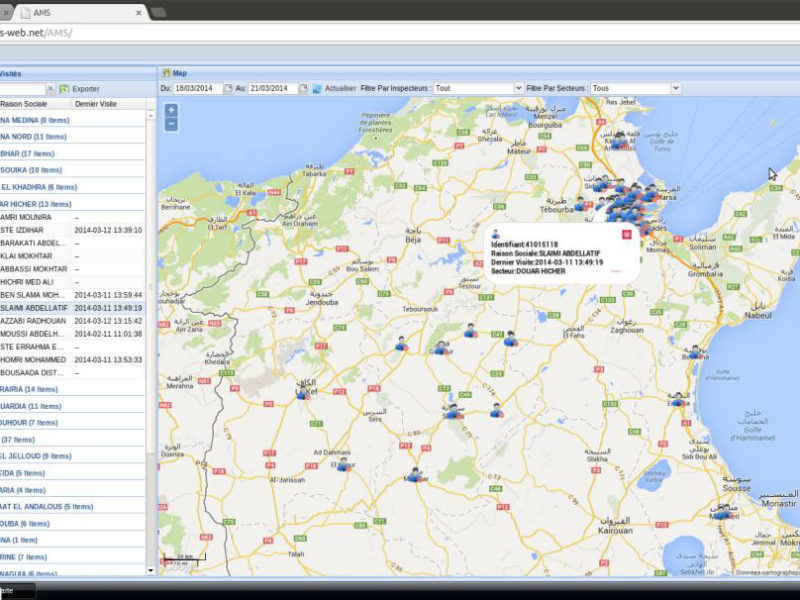Select the AZZABI RADHOUAN row
The height and width of the screenshot is (600, 800).
pos(34,321)
